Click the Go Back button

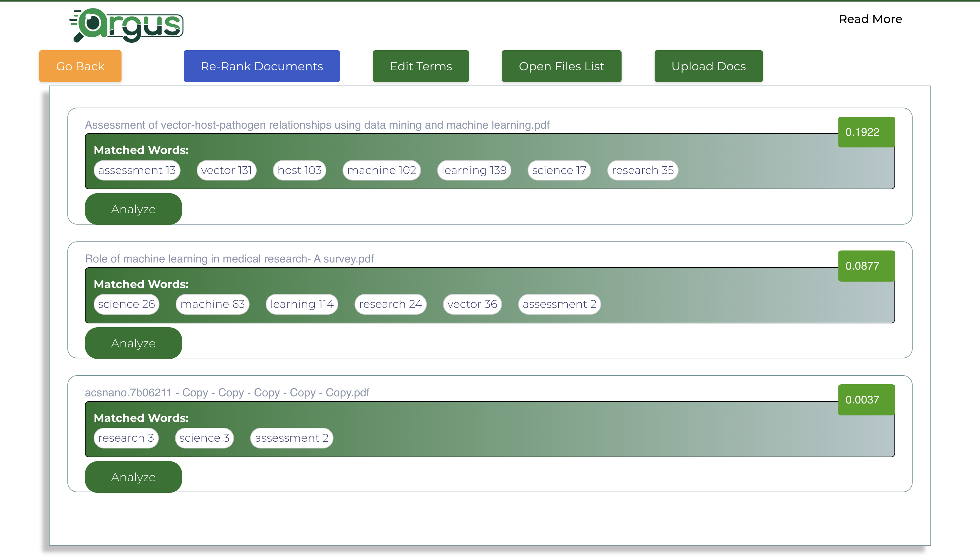coord(80,66)
